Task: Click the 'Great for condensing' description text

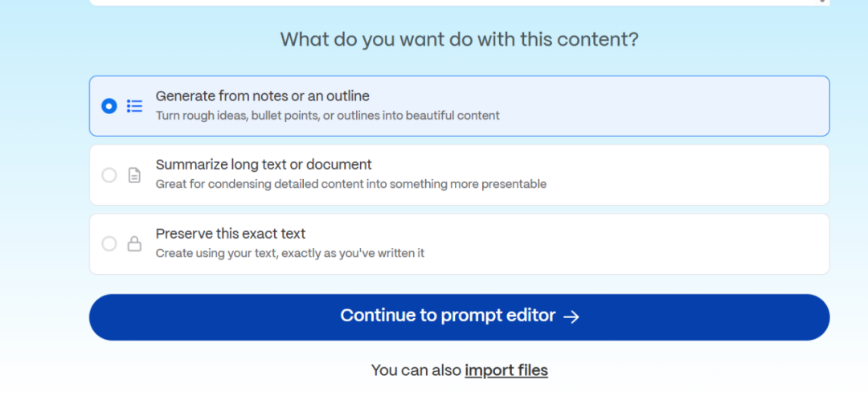Action: coord(351,184)
